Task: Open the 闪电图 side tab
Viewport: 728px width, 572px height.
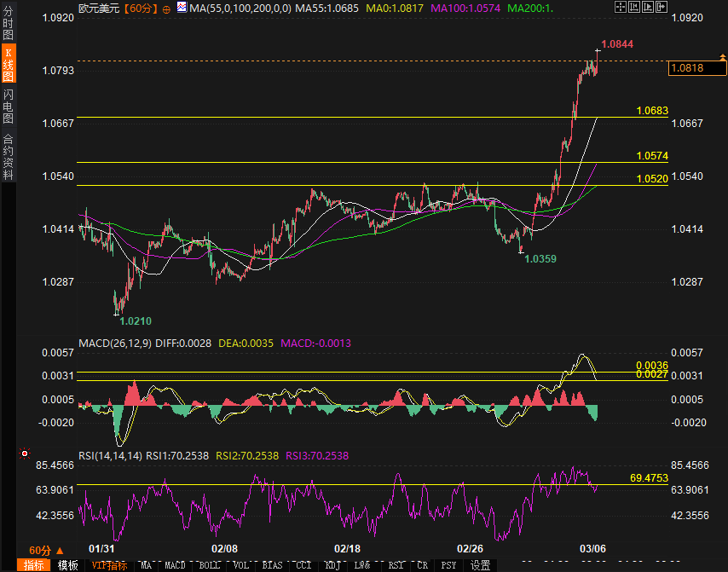Action: (8, 106)
